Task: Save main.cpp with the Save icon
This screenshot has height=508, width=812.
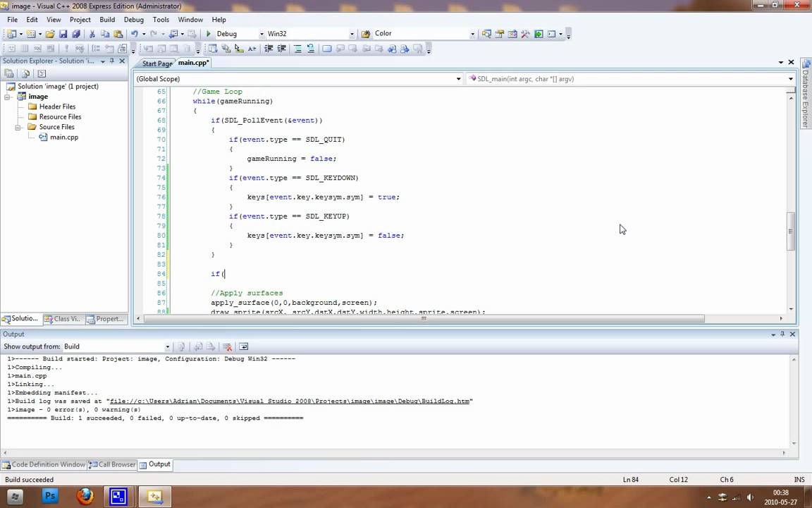Action: pyautogui.click(x=63, y=34)
